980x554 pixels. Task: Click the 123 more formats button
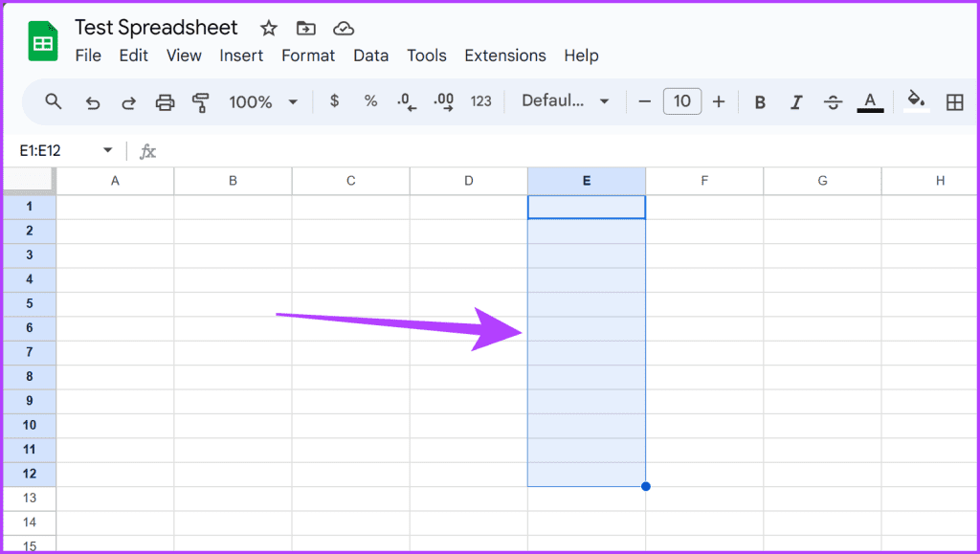click(x=481, y=101)
